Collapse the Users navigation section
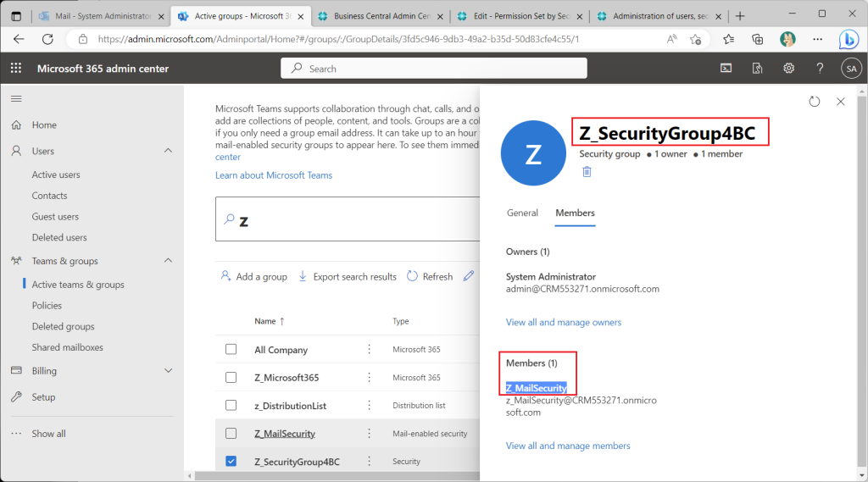 point(169,151)
